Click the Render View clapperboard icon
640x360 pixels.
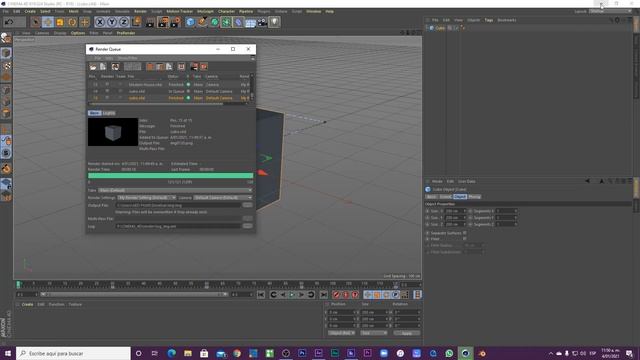pyautogui.click(x=150, y=22)
